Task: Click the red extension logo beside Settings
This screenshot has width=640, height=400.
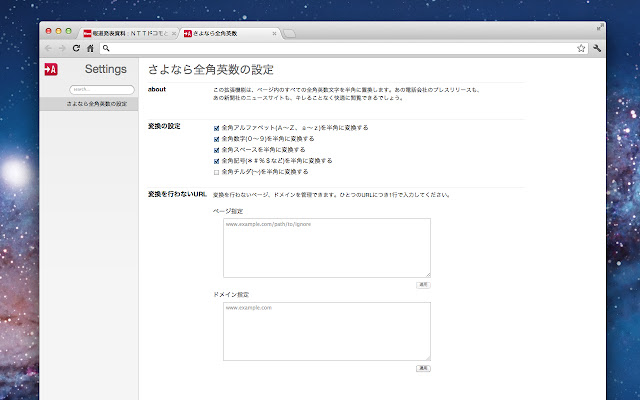Action: (x=51, y=69)
